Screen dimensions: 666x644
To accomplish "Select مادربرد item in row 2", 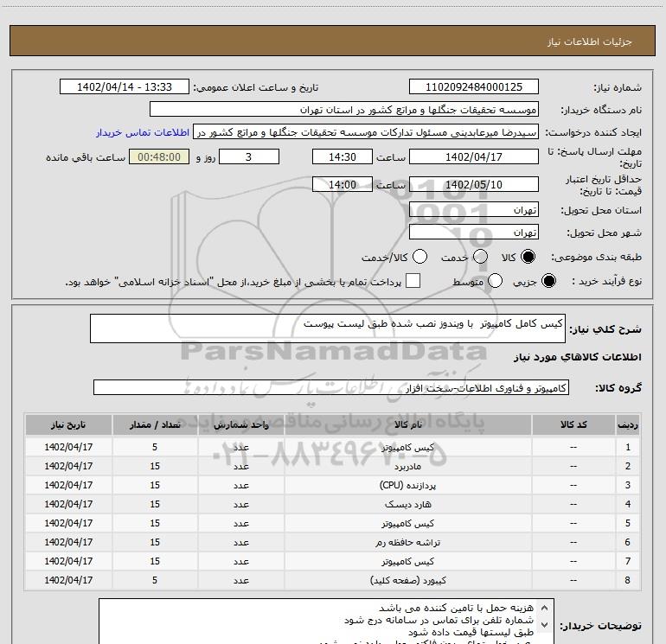I will point(407,466).
